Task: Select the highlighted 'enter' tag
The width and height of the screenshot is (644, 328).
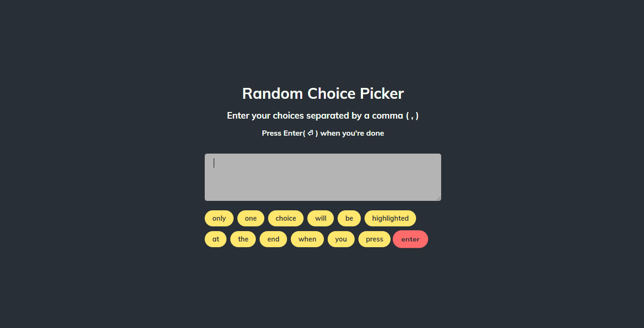Action: pyautogui.click(x=410, y=239)
